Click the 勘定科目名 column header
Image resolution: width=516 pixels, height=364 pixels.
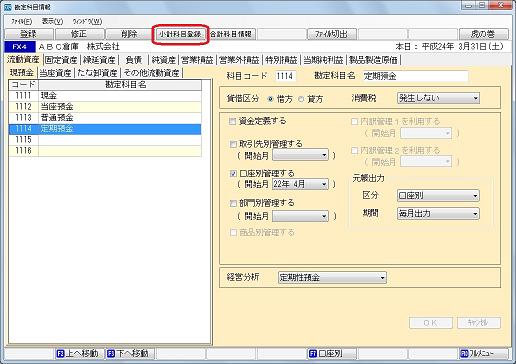[x=120, y=85]
